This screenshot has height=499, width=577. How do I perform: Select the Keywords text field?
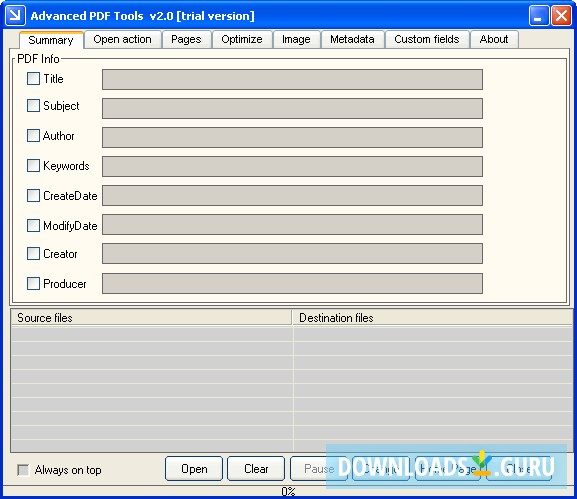(x=292, y=166)
